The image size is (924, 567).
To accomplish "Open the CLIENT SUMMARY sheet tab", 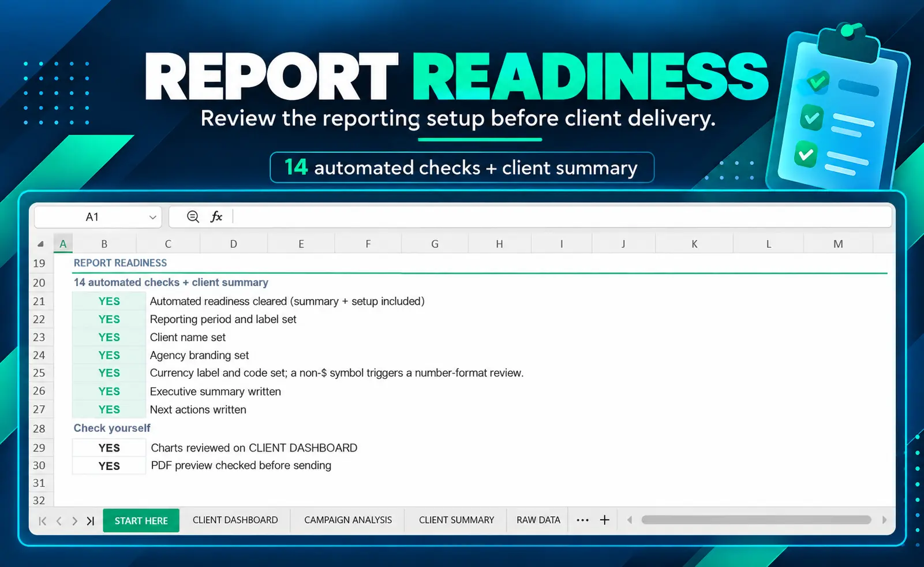I will [457, 520].
